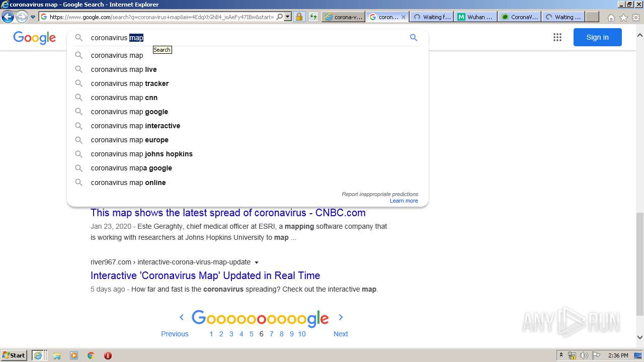Go to results page 4
Viewport: 644px width, 362px height.
[241, 334]
